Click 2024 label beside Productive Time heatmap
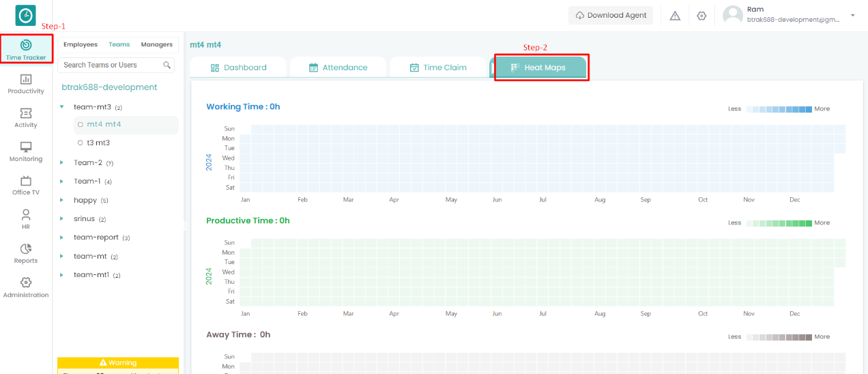Screen dimensions: 868x374 (209, 276)
